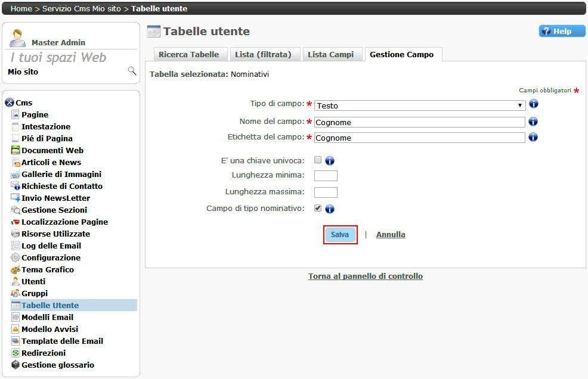Open the Lista (filtrata) tab
588x379 pixels.
point(263,54)
